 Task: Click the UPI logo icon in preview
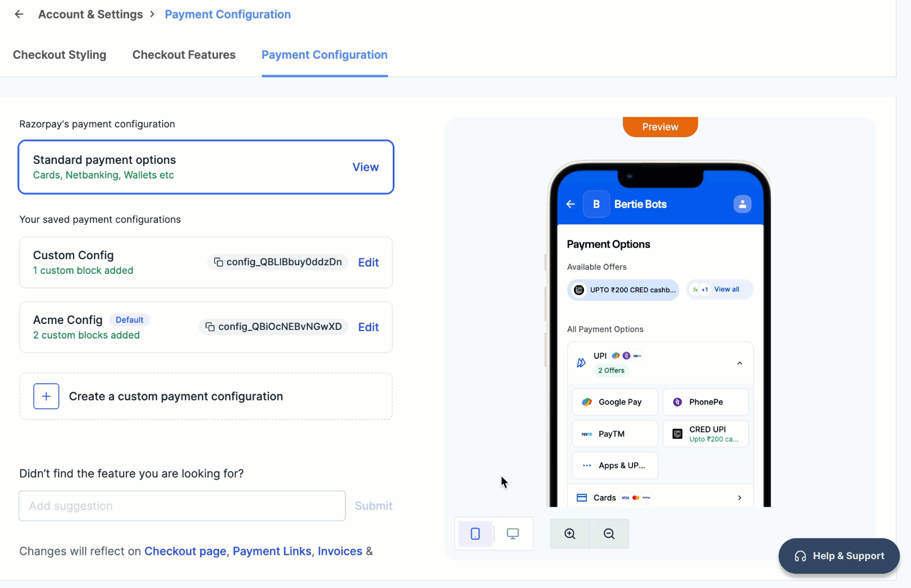[x=581, y=363]
